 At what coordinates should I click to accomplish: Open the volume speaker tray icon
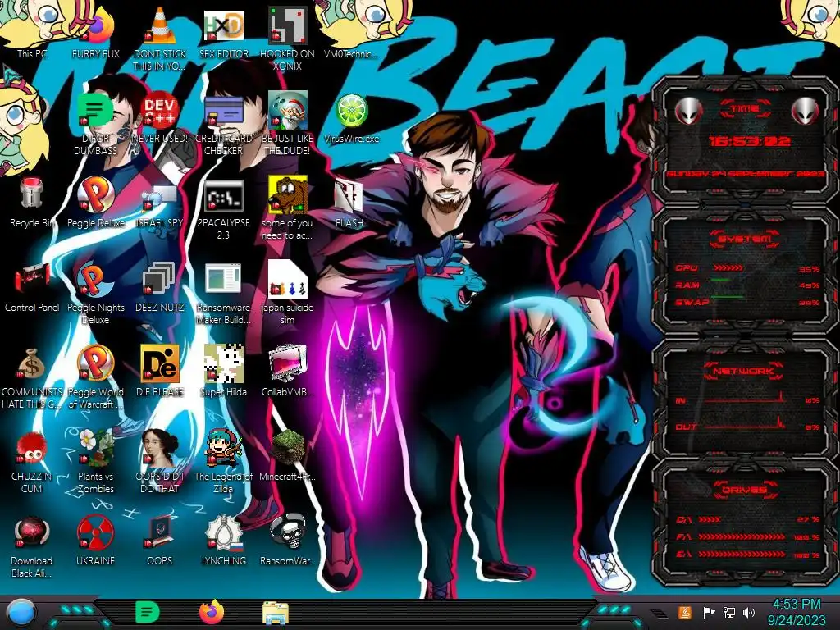pyautogui.click(x=749, y=612)
